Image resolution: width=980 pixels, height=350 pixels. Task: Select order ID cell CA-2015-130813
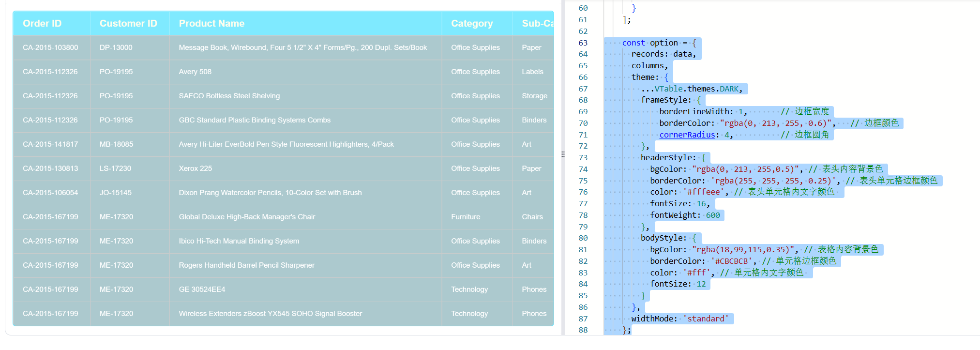pos(51,168)
